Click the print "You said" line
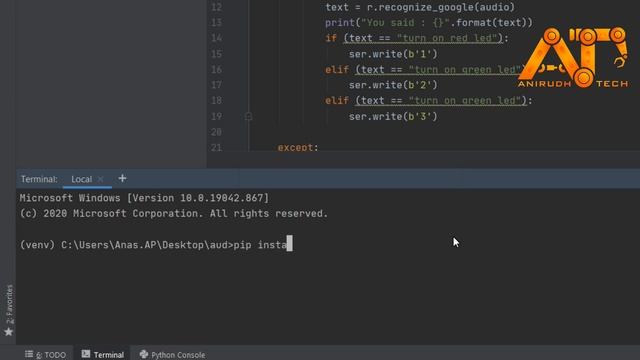640x360 pixels. click(429, 22)
